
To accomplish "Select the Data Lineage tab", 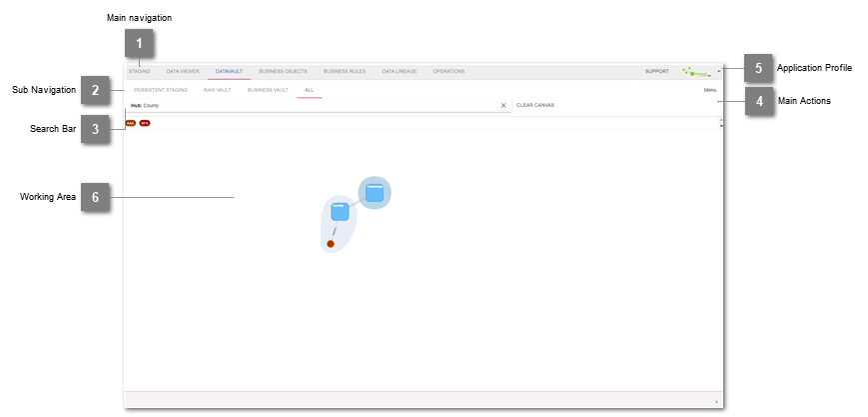I will [399, 72].
